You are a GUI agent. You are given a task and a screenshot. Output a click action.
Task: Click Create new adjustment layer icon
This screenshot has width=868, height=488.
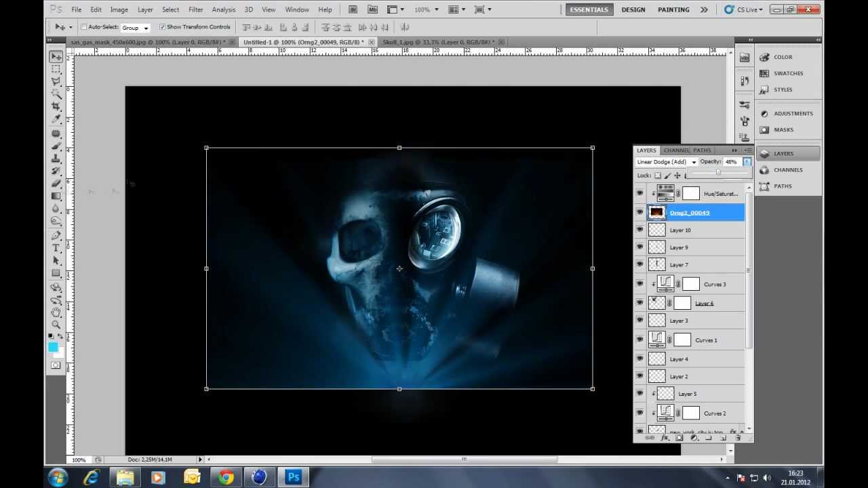(x=694, y=438)
